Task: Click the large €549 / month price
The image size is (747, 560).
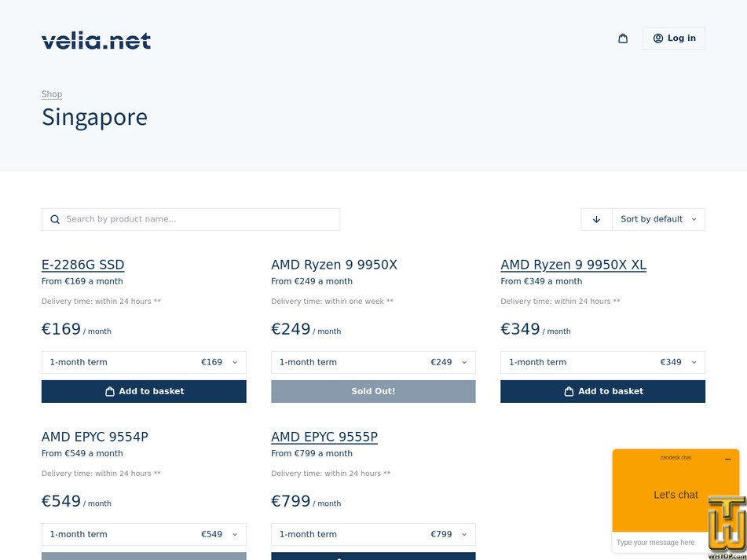Action: 76,501
